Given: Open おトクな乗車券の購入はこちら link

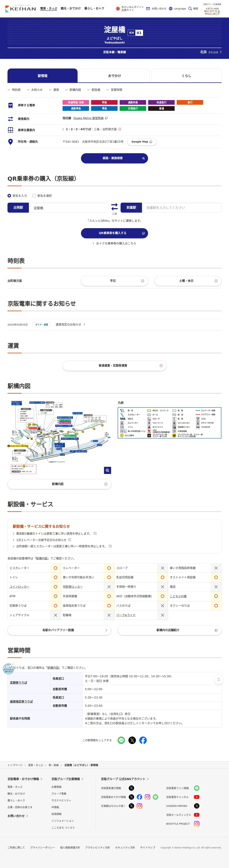Looking at the screenshot, I should click(114, 243).
